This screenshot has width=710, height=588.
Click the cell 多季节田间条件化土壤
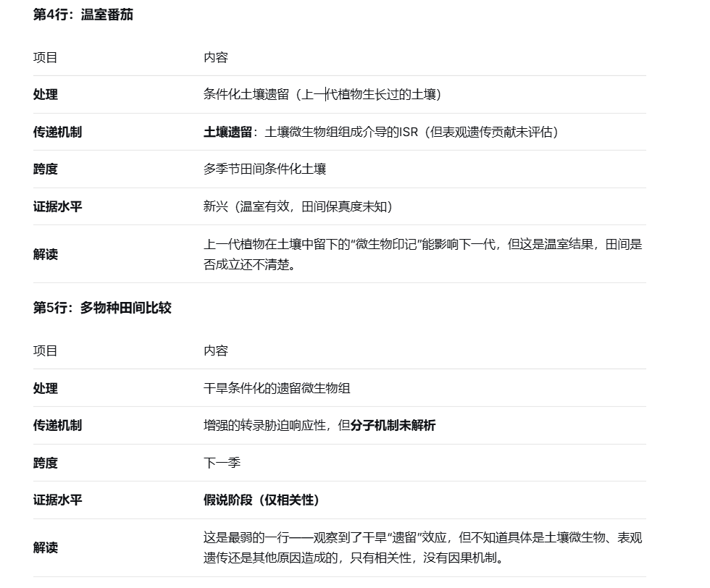[265, 169]
